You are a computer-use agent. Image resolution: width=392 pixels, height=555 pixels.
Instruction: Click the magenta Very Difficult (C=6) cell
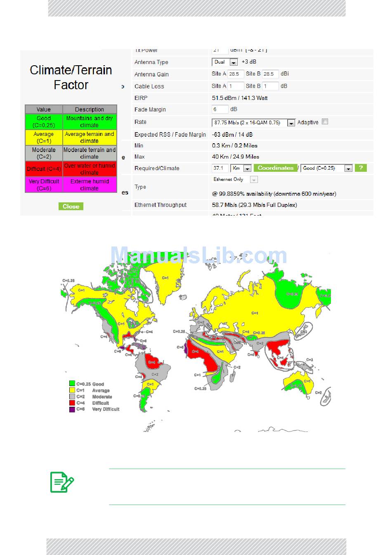(x=44, y=185)
